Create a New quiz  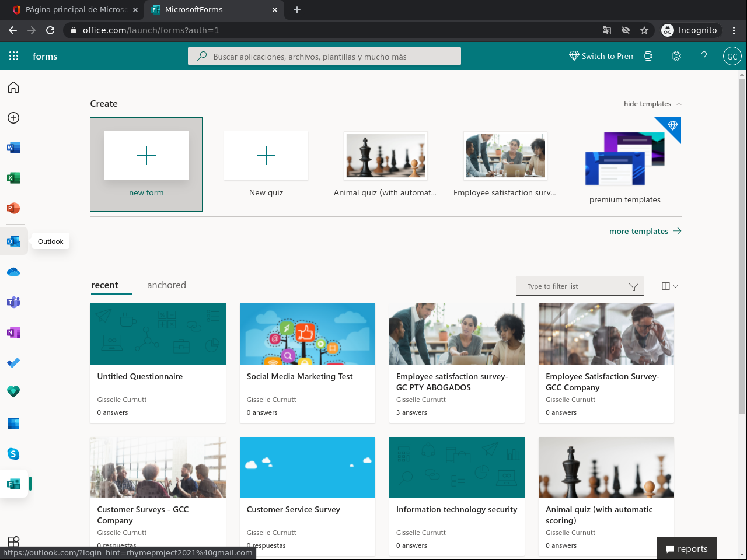[x=266, y=164]
